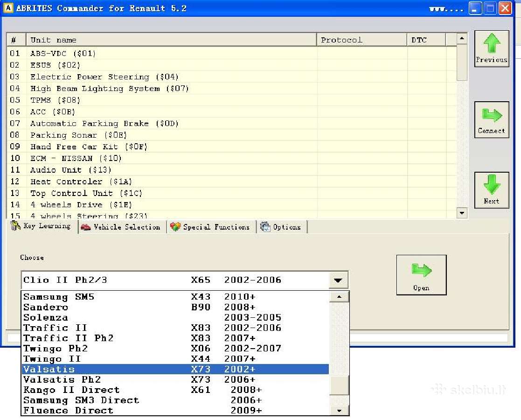Open the Special Functions tab
Viewport: 521px width, 420px height.
click(x=211, y=227)
